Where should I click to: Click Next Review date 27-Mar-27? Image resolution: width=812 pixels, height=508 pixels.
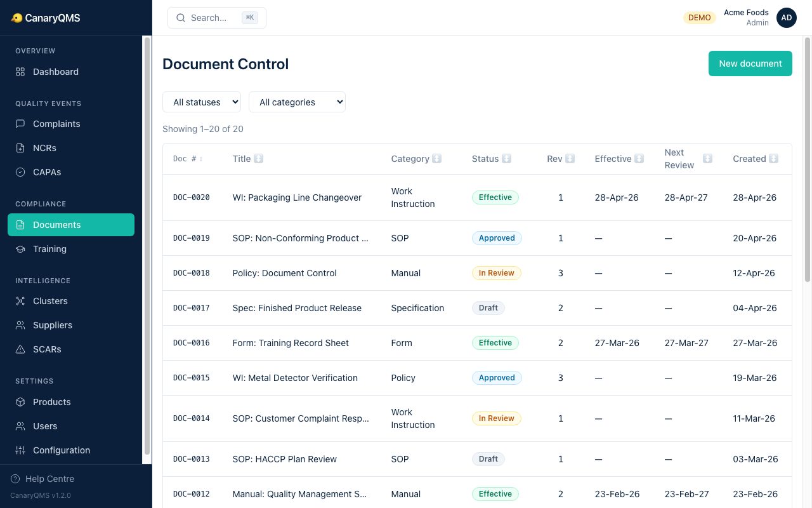(x=687, y=343)
